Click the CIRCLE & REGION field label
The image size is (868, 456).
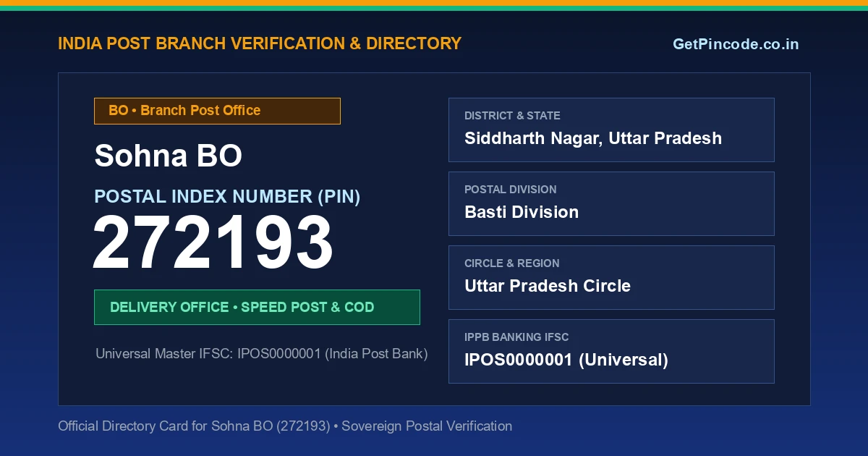(x=512, y=263)
